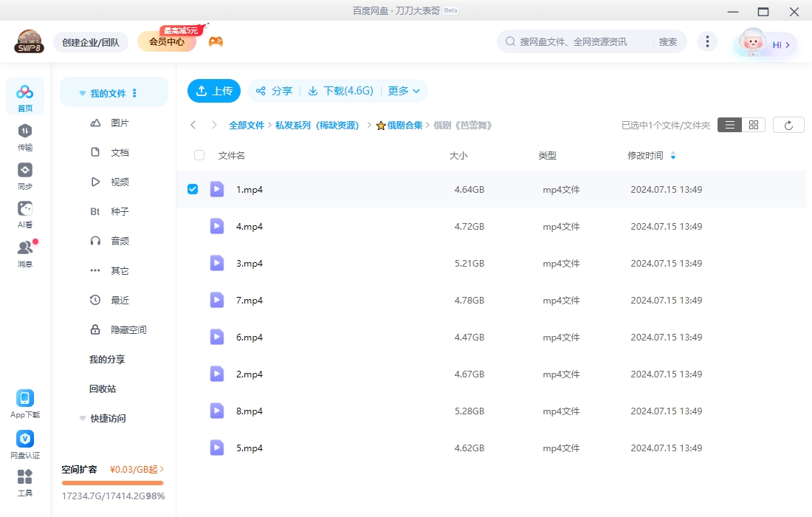Image resolution: width=812 pixels, height=517 pixels.
Task: Expand storage with 空间扩容 option
Action: 80,469
